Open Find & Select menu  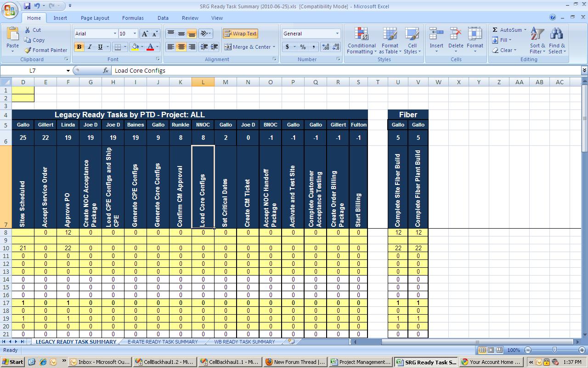557,40
